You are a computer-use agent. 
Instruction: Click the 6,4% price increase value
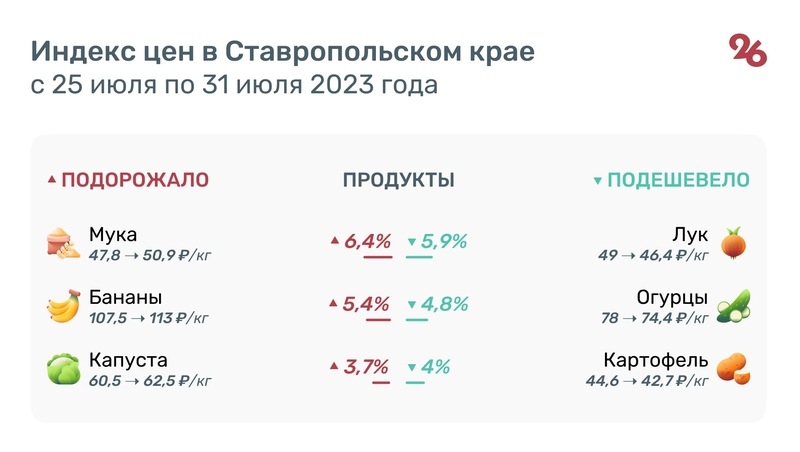coord(366,241)
